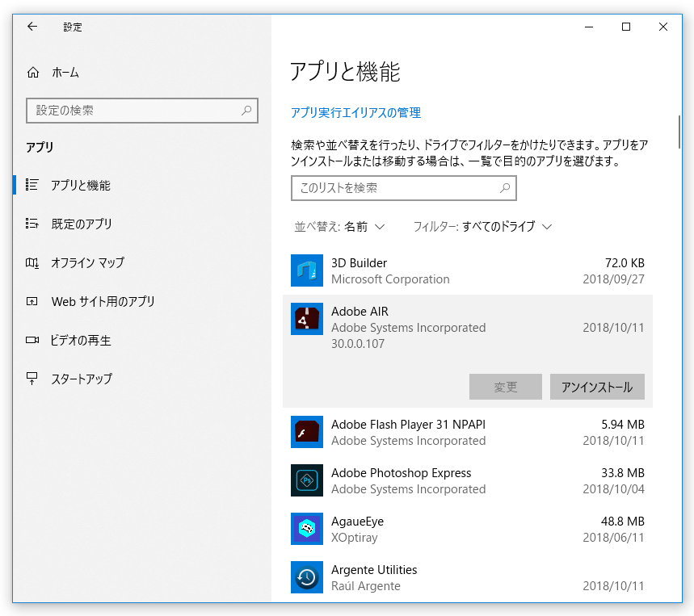Screen dimensions: 694x616
Task: Click the 2018/06/11 install date
Action: (x=613, y=538)
